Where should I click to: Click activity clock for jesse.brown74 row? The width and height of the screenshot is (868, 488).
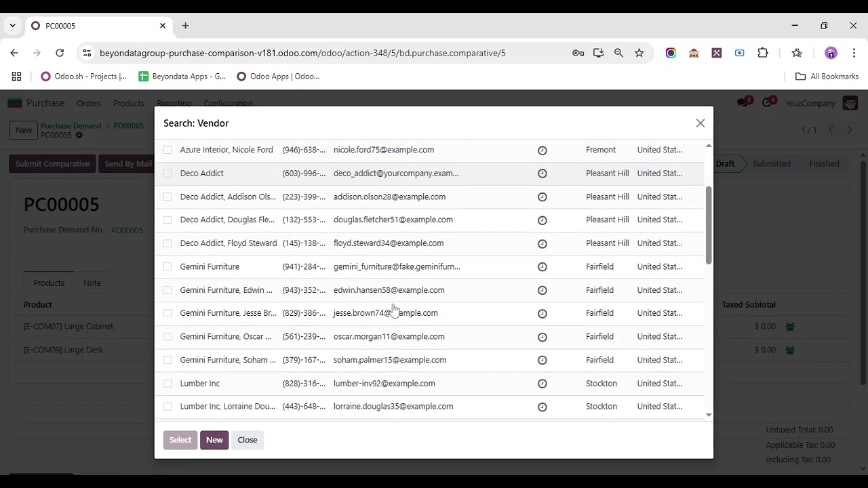(542, 314)
